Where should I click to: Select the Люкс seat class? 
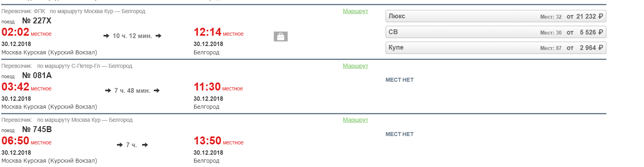point(495,16)
